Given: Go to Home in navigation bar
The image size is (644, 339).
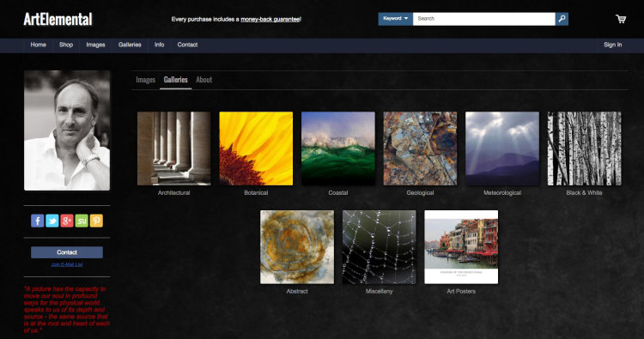Looking at the screenshot, I should pyautogui.click(x=38, y=45).
